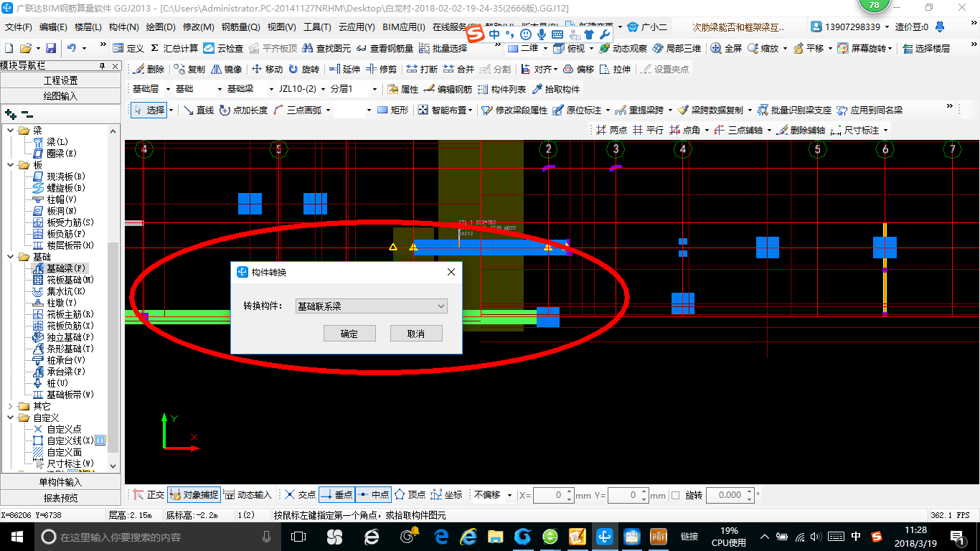Click 动态观察 dynamic orbit
The image size is (980, 551).
click(623, 48)
